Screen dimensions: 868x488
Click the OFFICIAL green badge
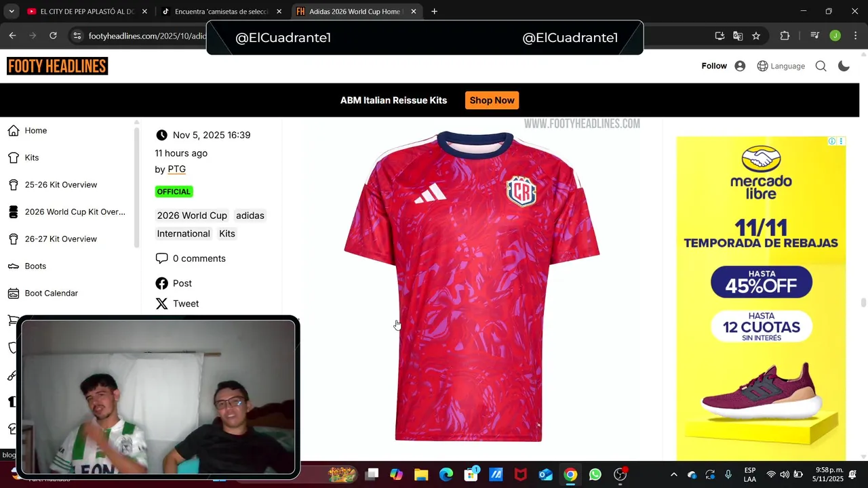click(174, 192)
